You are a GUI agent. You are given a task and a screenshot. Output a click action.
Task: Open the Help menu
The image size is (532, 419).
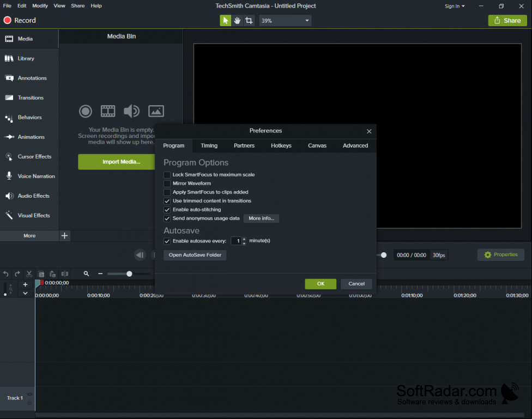click(x=96, y=6)
